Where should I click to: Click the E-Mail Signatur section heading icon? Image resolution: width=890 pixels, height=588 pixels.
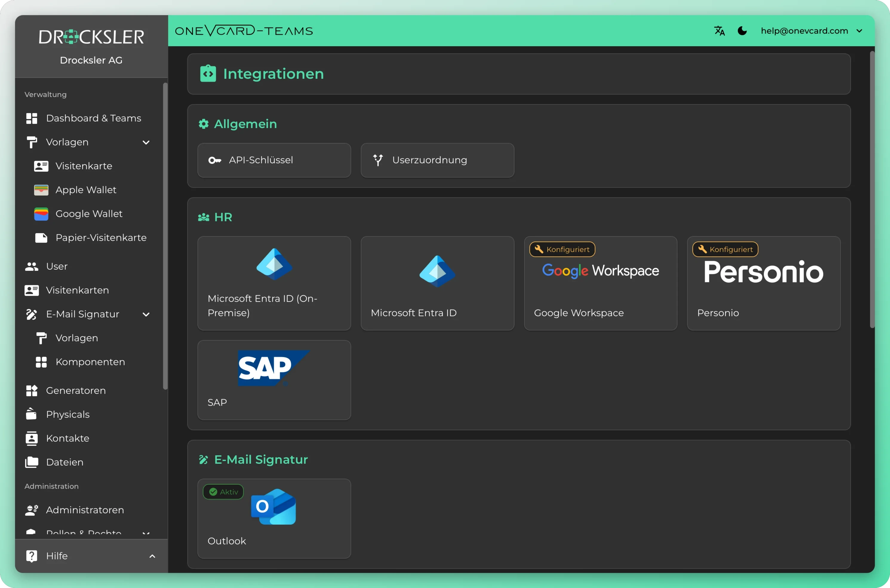click(204, 460)
